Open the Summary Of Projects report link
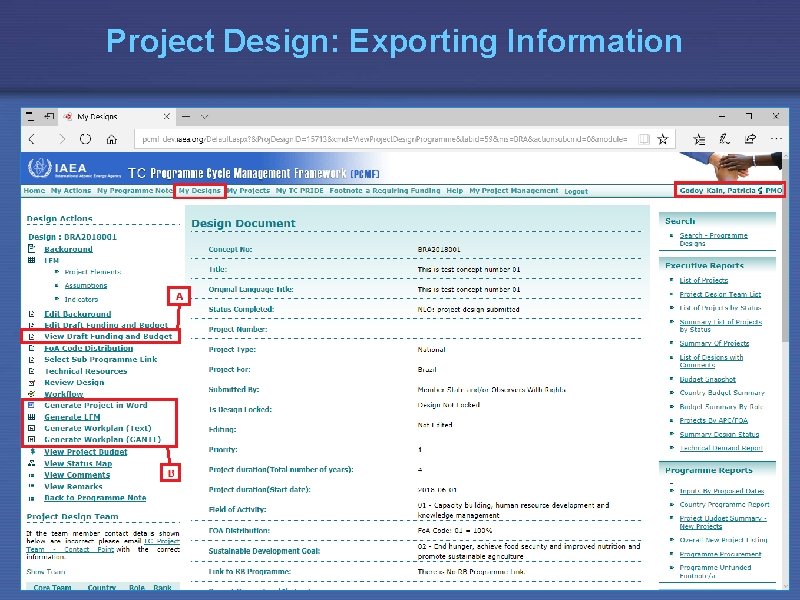This screenshot has width=800, height=600. [714, 343]
